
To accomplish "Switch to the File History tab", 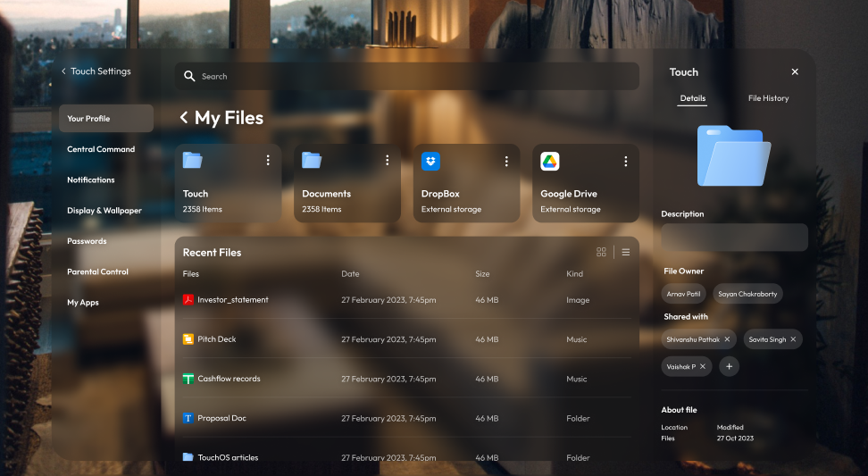I will tap(768, 98).
